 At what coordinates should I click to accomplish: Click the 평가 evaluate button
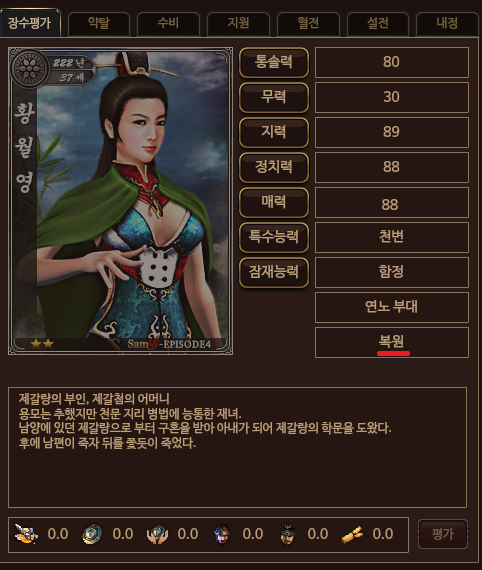[x=443, y=534]
